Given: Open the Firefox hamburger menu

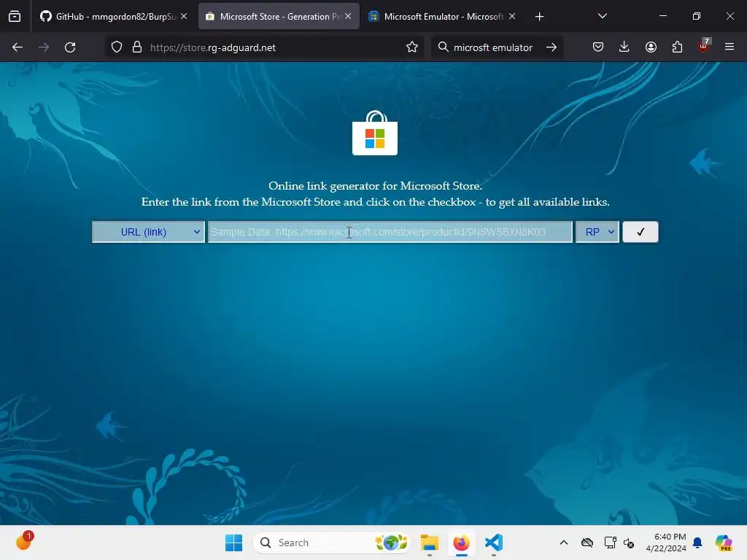Looking at the screenshot, I should click(x=729, y=47).
